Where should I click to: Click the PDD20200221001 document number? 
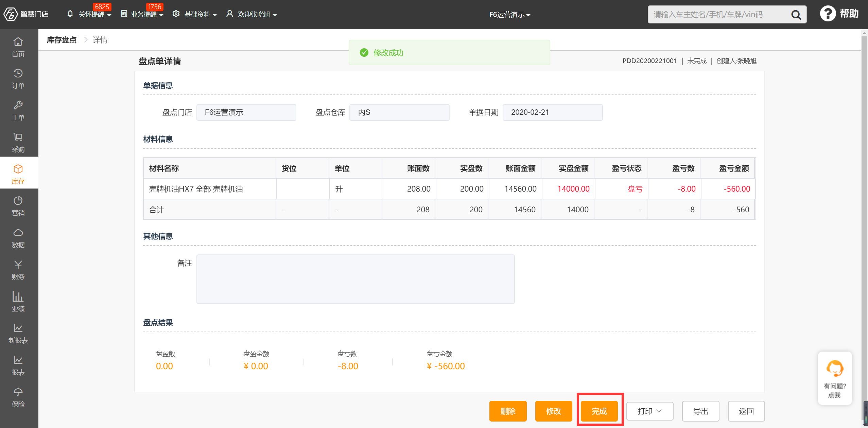649,61
